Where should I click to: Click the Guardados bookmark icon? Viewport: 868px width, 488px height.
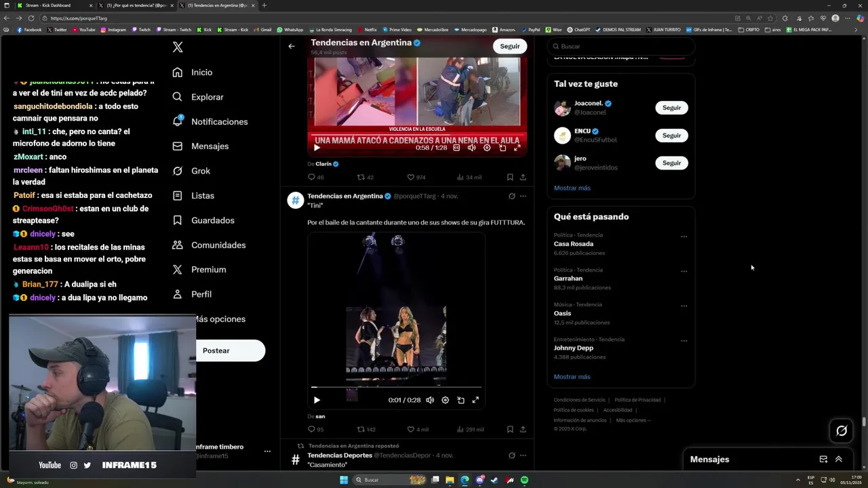tap(177, 220)
